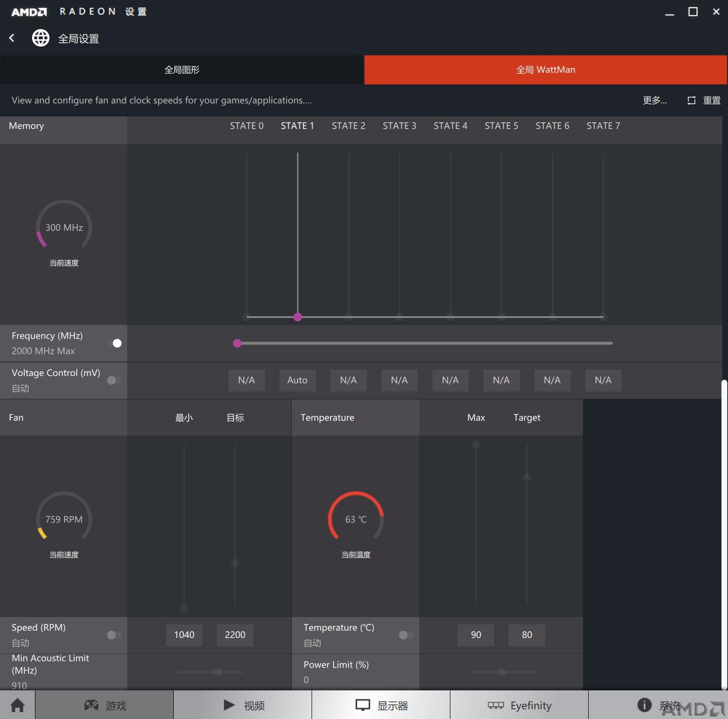Open the System info tab
The height and width of the screenshot is (719, 728).
[658, 705]
